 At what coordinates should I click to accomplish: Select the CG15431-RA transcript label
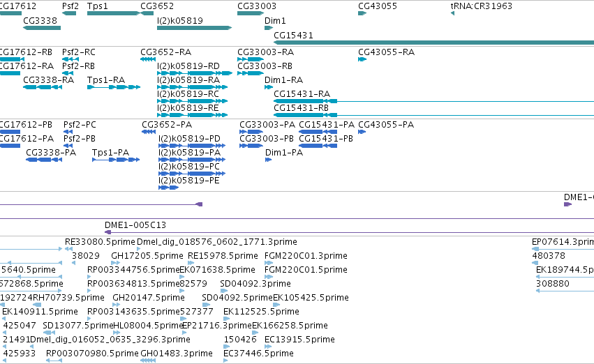pos(302,94)
